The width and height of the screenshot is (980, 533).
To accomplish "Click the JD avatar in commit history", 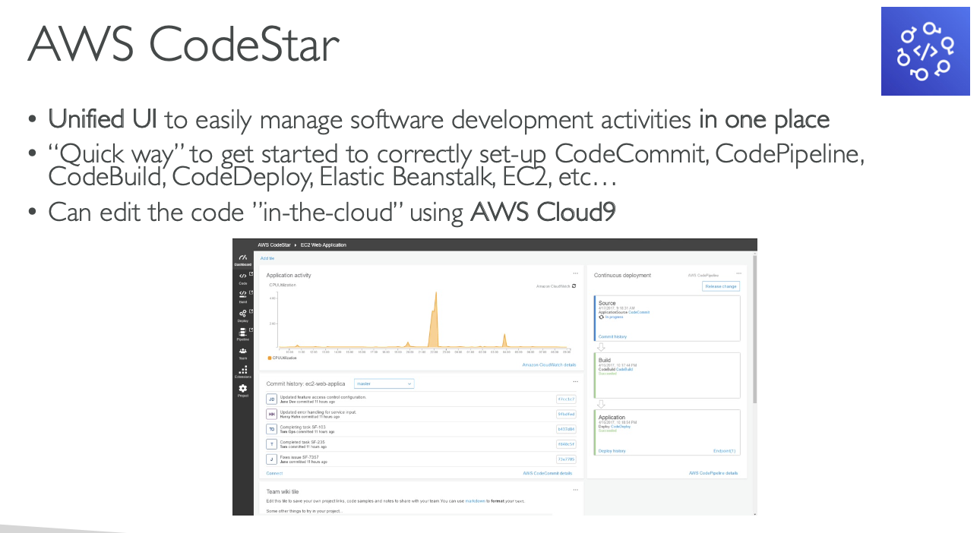I will coord(271,399).
